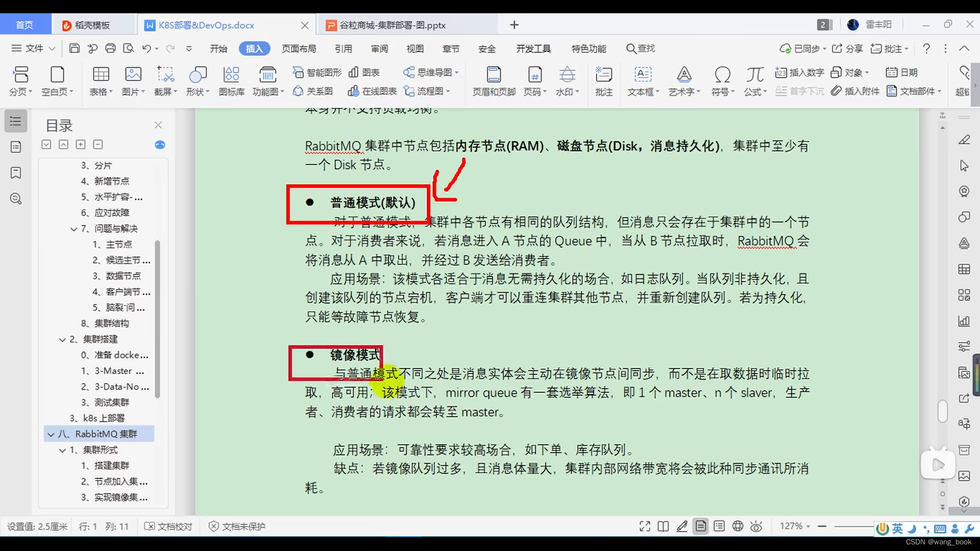Switch to the 页面布局 ribbon tab

click(x=299, y=48)
